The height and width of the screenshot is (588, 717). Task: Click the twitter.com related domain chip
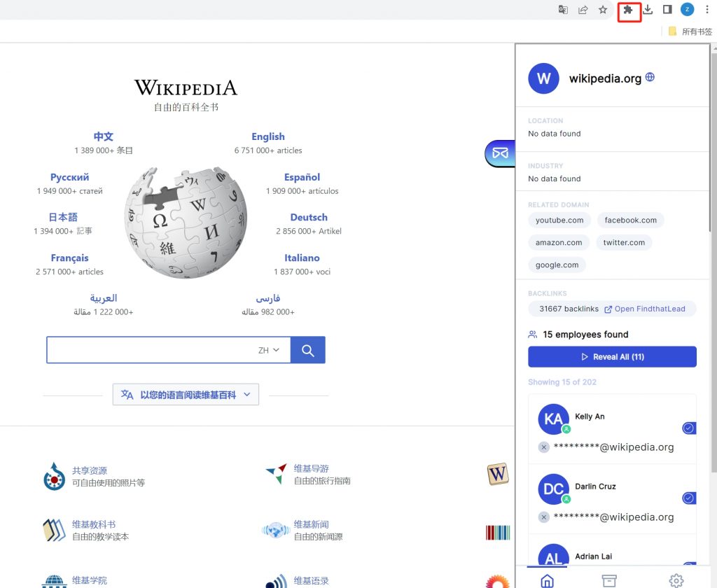[x=624, y=243]
